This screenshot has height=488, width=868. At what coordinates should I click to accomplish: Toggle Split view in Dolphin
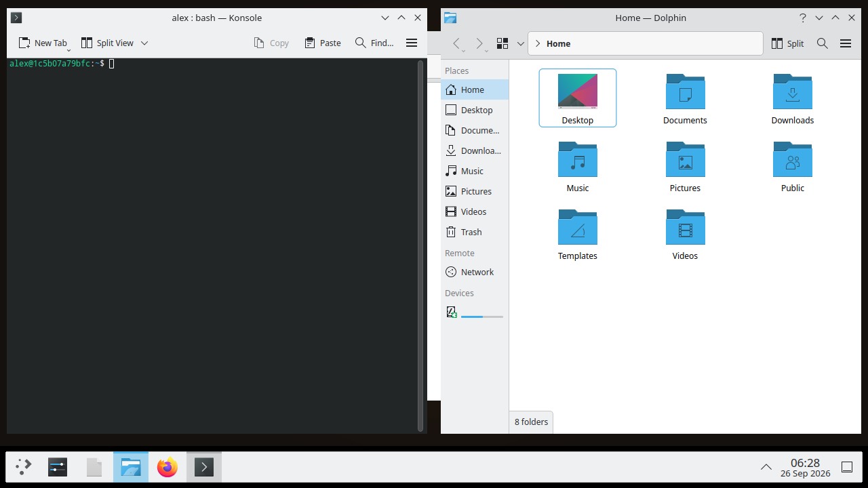(787, 43)
